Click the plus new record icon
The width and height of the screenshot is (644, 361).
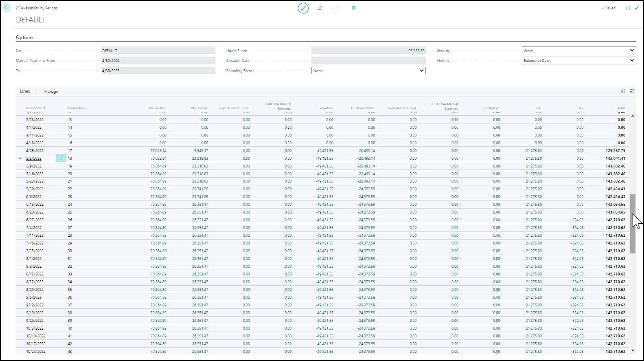coord(337,8)
